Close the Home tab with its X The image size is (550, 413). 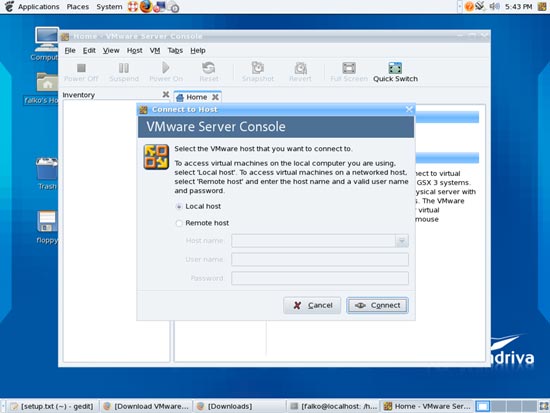[x=215, y=97]
